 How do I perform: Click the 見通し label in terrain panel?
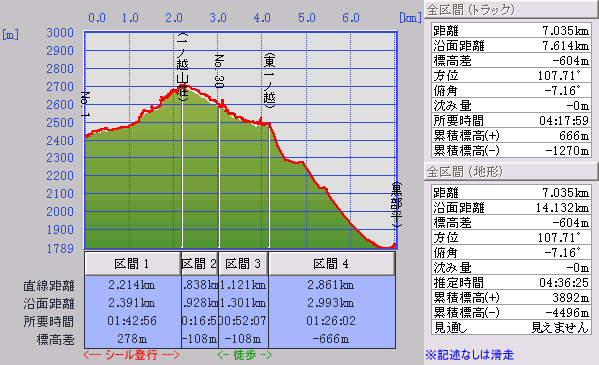[451, 328]
